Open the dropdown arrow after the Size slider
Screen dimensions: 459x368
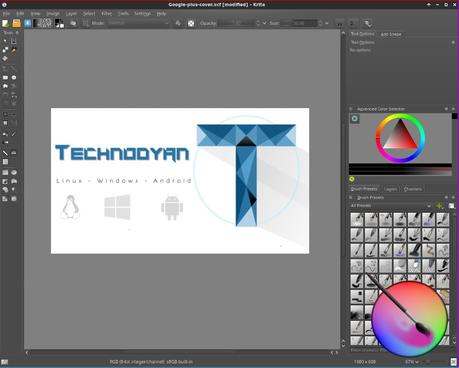point(327,23)
